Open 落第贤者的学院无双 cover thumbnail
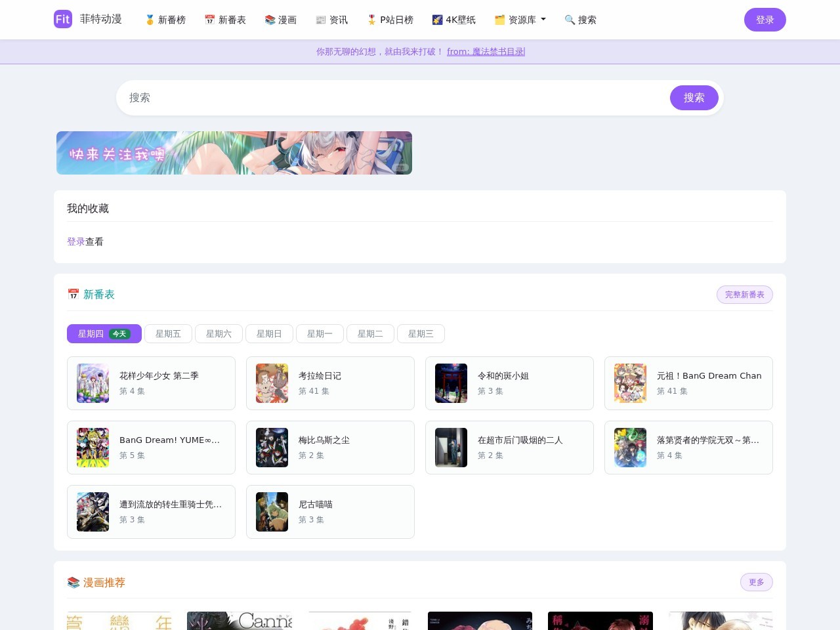This screenshot has width=840, height=630. pos(630,448)
